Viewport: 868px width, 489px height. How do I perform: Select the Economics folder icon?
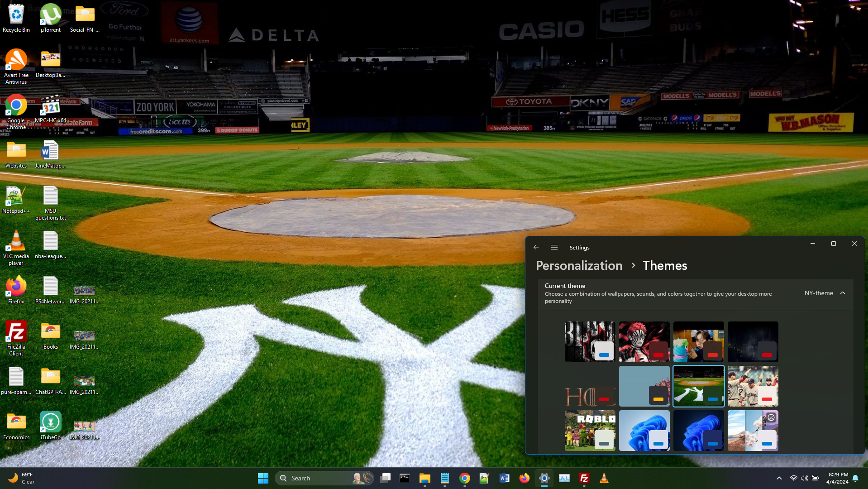coord(16,426)
